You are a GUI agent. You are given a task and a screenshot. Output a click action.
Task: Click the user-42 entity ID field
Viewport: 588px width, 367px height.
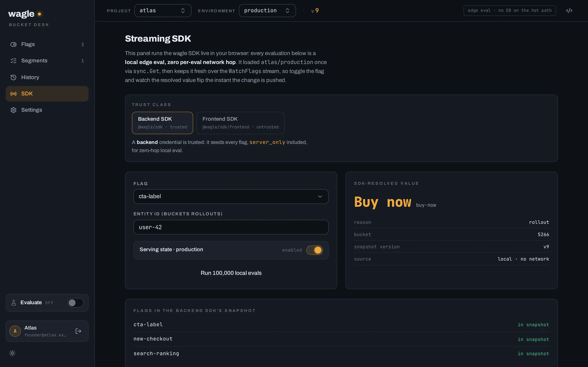click(x=231, y=227)
